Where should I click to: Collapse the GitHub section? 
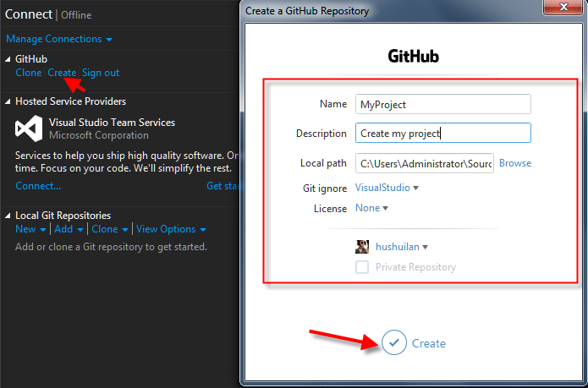coord(8,59)
